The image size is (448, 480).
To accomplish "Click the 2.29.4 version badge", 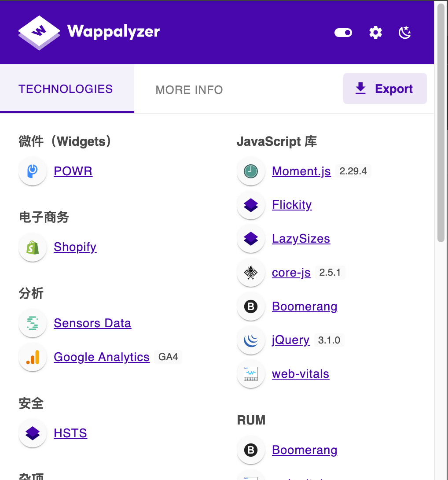I will (353, 171).
